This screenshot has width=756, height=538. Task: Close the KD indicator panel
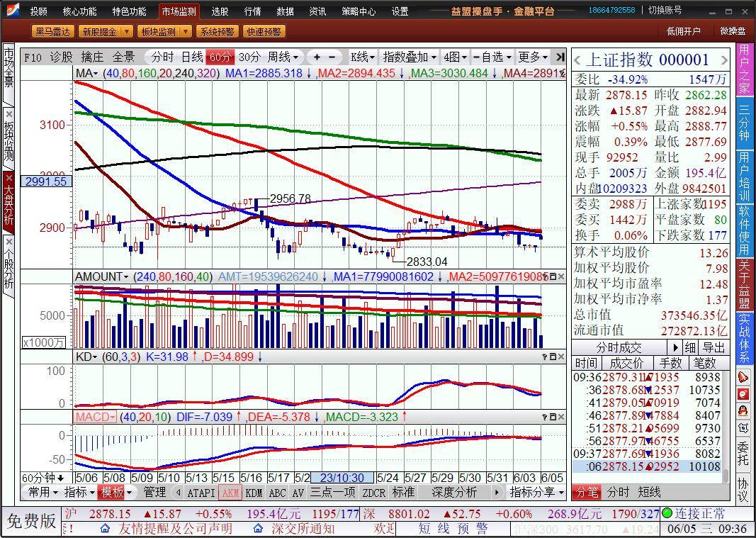(x=561, y=357)
